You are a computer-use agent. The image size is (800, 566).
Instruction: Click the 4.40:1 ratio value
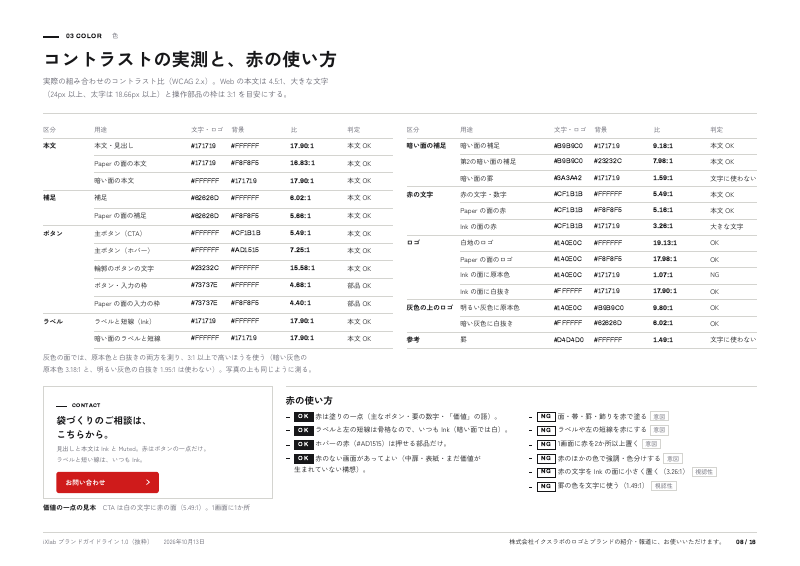[301, 303]
